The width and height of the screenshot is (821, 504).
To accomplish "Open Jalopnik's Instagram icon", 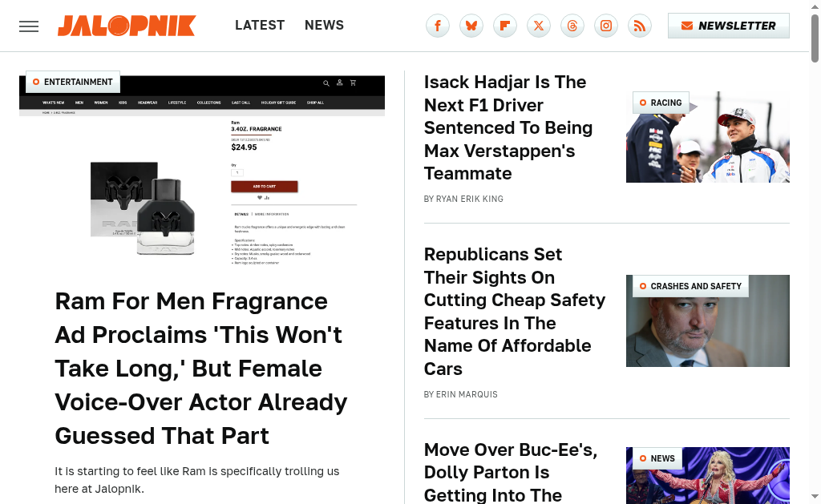I will 606,26.
